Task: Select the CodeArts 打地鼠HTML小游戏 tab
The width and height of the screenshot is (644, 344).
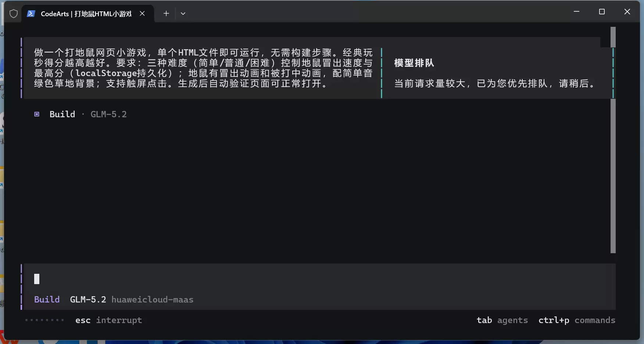Action: point(88,14)
